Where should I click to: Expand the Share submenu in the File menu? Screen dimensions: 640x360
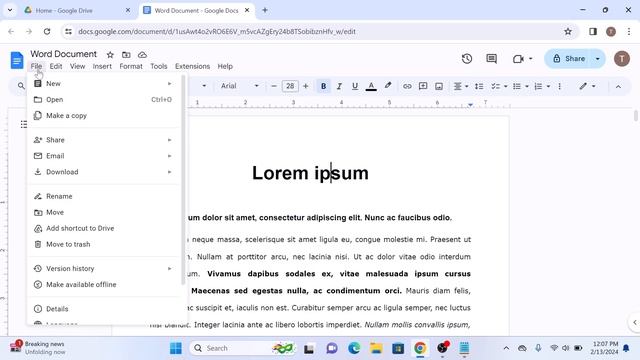pos(104,140)
